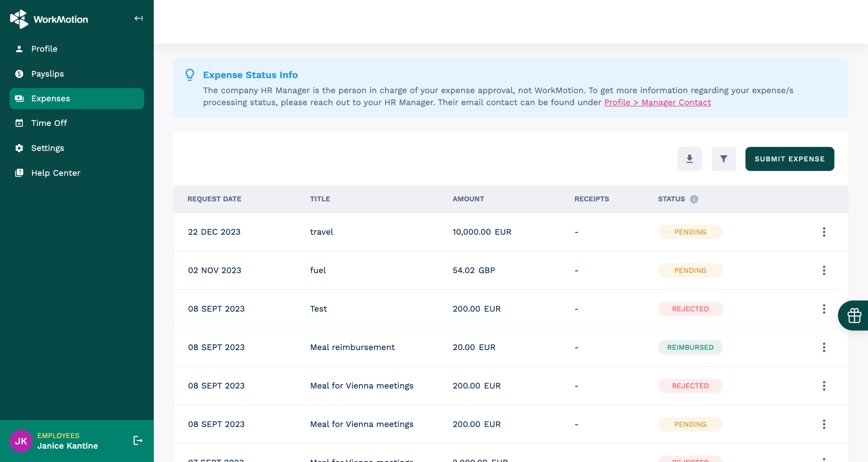Click the logout icon next to Janice Kantine
Screen dimensions: 868x462
pos(138,440)
